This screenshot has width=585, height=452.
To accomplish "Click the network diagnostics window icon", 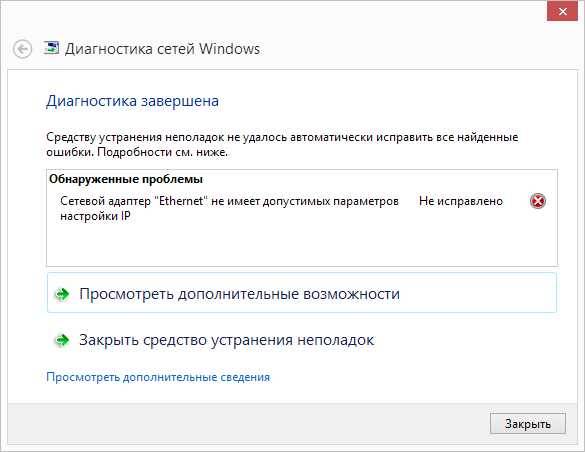I will coord(51,48).
